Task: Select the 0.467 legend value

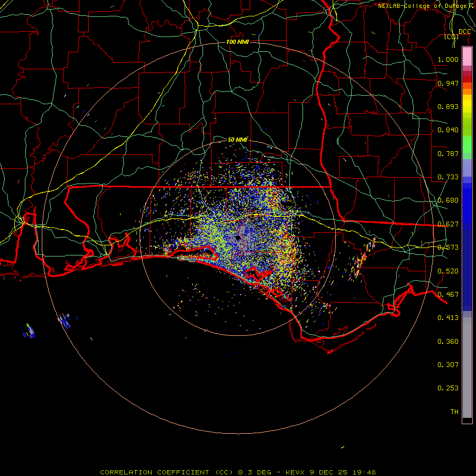Action: pos(448,295)
